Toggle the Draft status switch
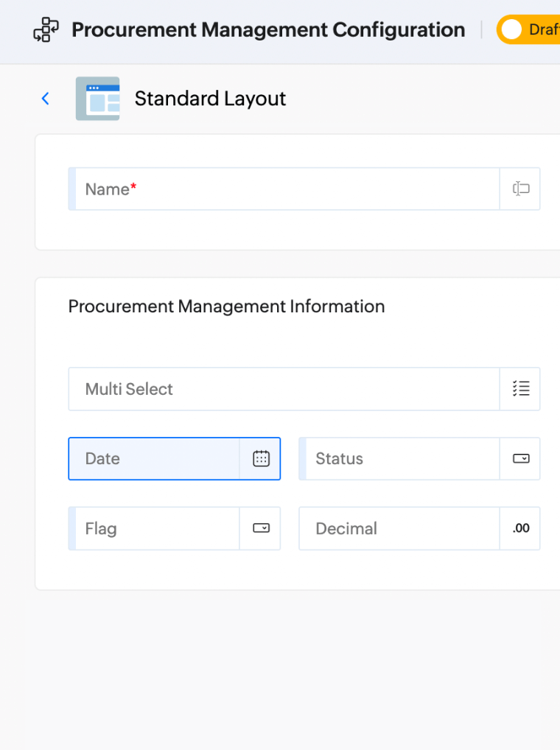The image size is (560, 750). click(x=511, y=29)
